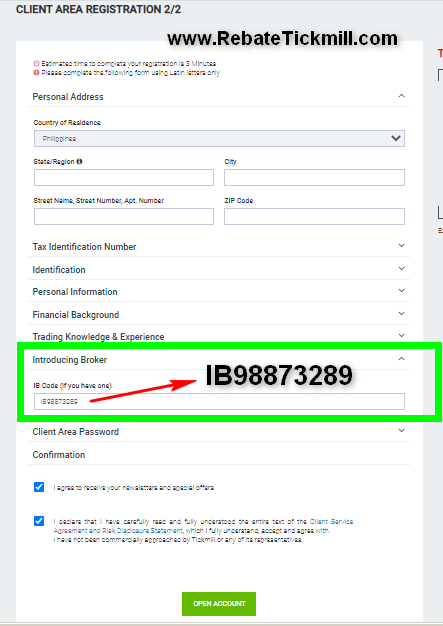This screenshot has width=443, height=626.
Task: Expand the Financial Background section
Action: click(x=219, y=315)
